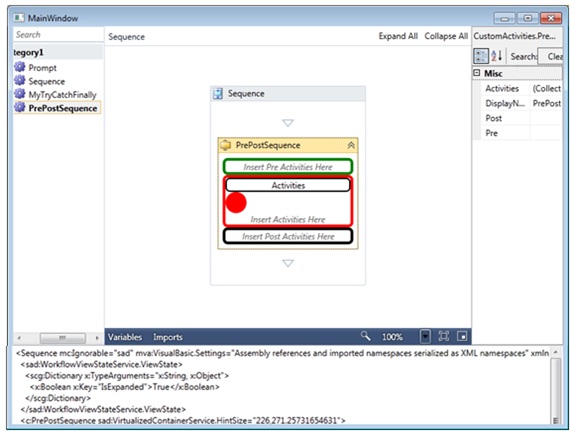Image resolution: width=575 pixels, height=436 pixels.
Task: Click the toolbox horizontal scrollbar thumb
Action: point(62,338)
